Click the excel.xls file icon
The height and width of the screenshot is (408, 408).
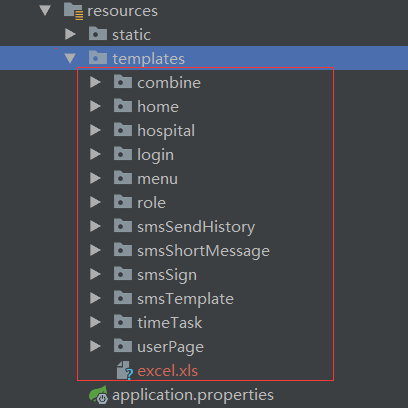(124, 370)
